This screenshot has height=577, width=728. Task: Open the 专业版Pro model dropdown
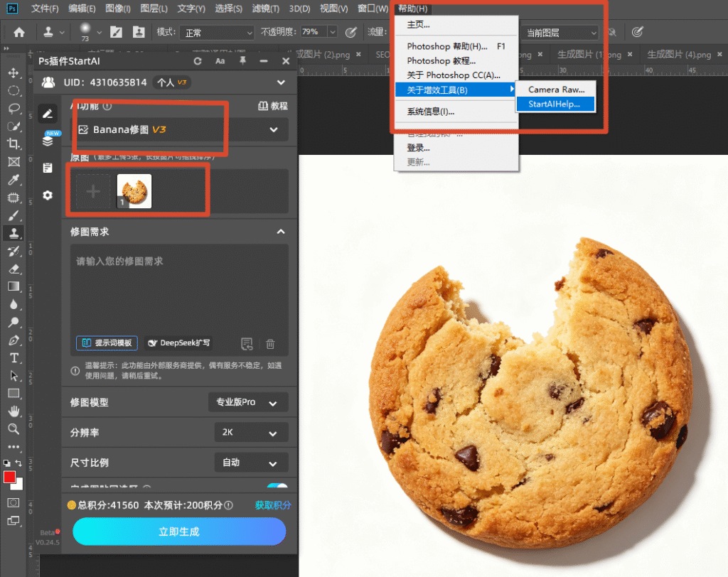coord(248,402)
